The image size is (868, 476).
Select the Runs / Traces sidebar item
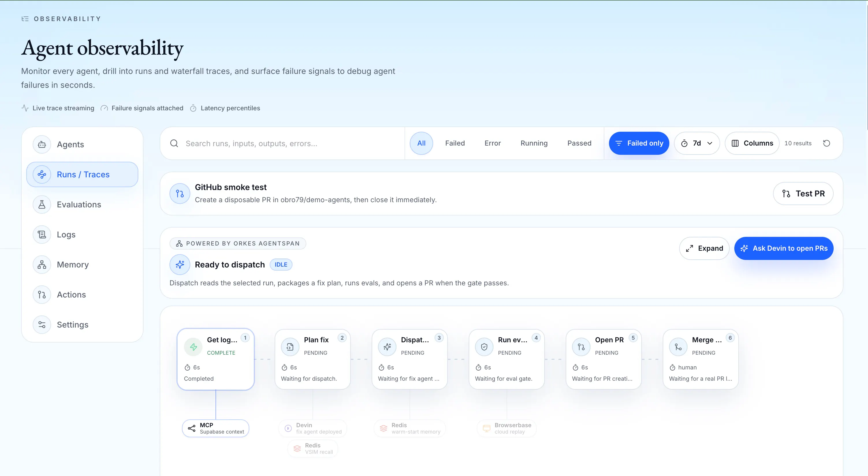[82, 174]
